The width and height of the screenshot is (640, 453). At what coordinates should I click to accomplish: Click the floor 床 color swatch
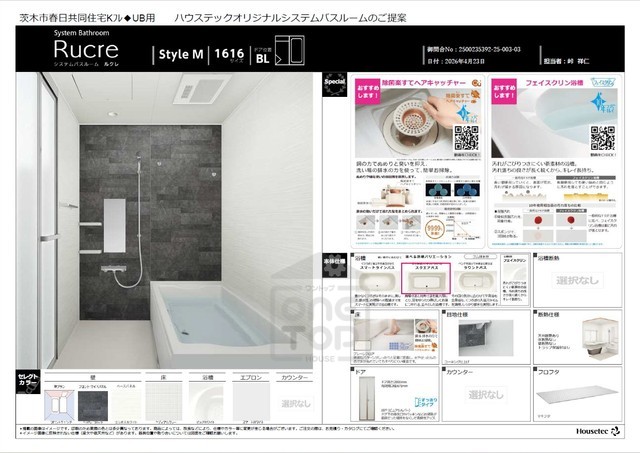(163, 402)
